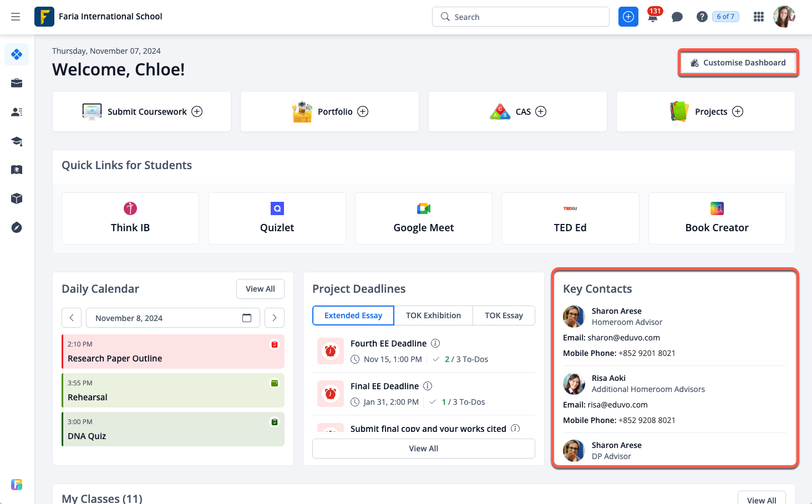Show info for Fourth EE Deadline
Image resolution: width=812 pixels, height=504 pixels.
pos(435,343)
